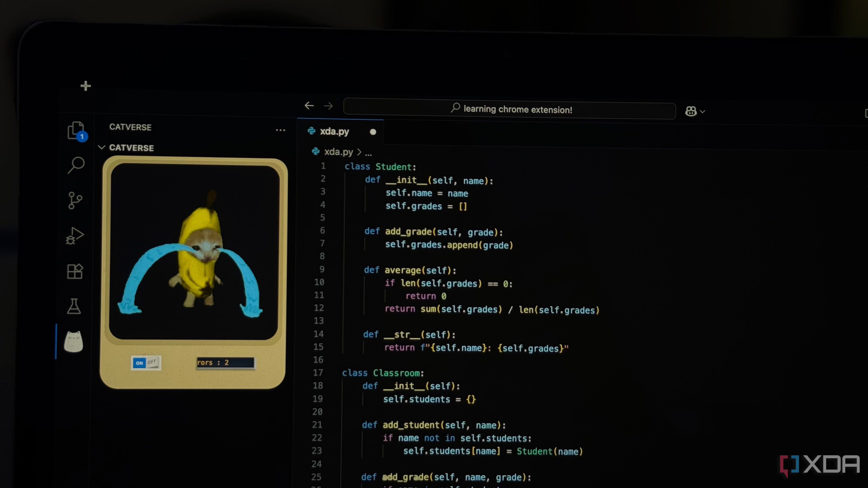
Task: Collapse the CATVERSE section chevron
Action: [101, 148]
